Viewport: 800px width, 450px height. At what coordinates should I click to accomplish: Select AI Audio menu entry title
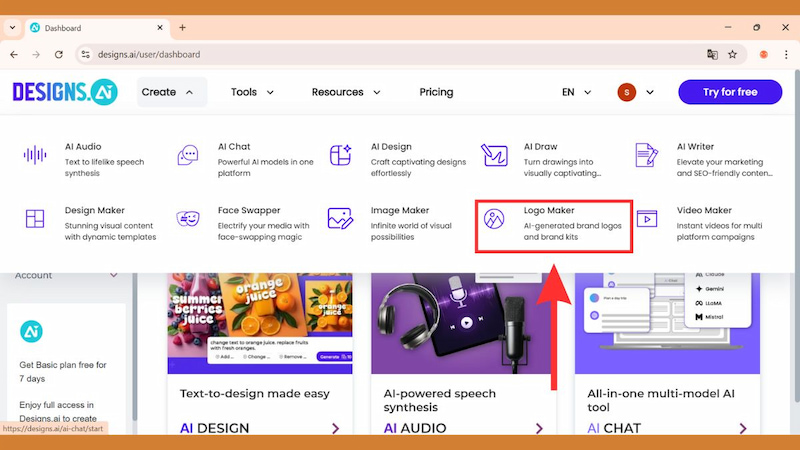click(x=83, y=146)
